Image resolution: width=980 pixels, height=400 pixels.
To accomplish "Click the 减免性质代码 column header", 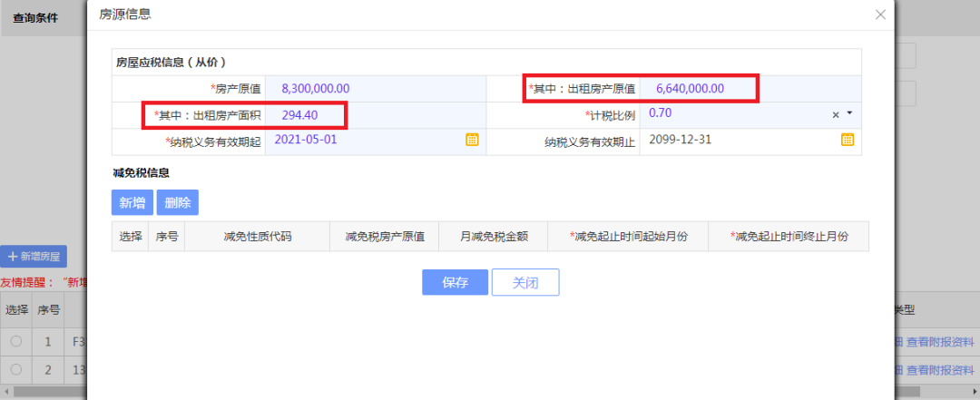I will [257, 237].
